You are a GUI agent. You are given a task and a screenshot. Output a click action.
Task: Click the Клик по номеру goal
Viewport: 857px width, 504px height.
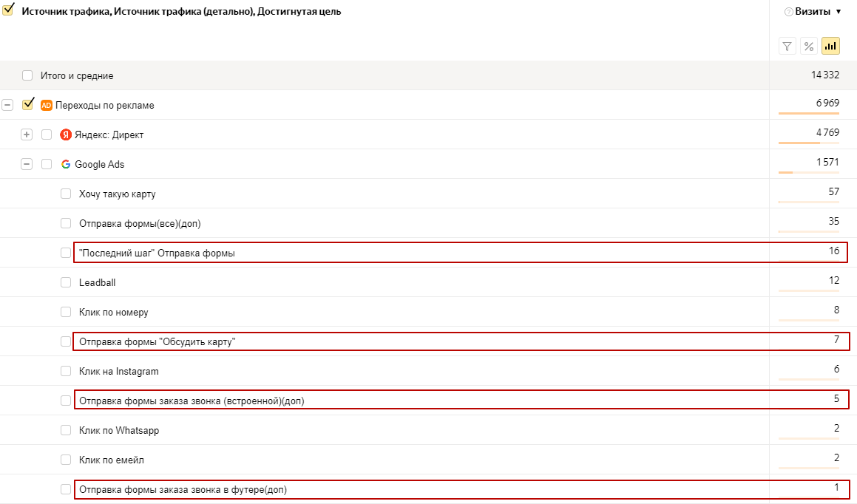[x=114, y=313]
